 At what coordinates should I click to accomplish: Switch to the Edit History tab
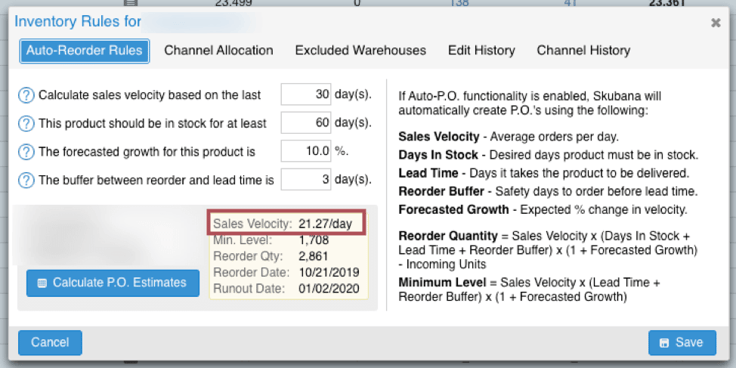click(481, 51)
